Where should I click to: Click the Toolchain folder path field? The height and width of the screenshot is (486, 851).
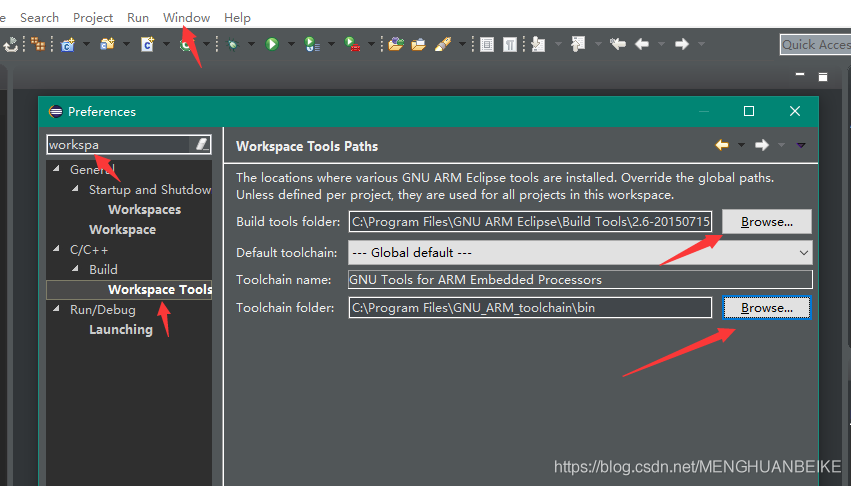tap(530, 307)
